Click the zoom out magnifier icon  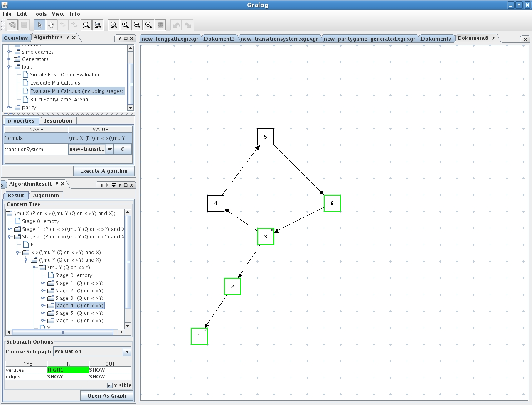coord(137,25)
